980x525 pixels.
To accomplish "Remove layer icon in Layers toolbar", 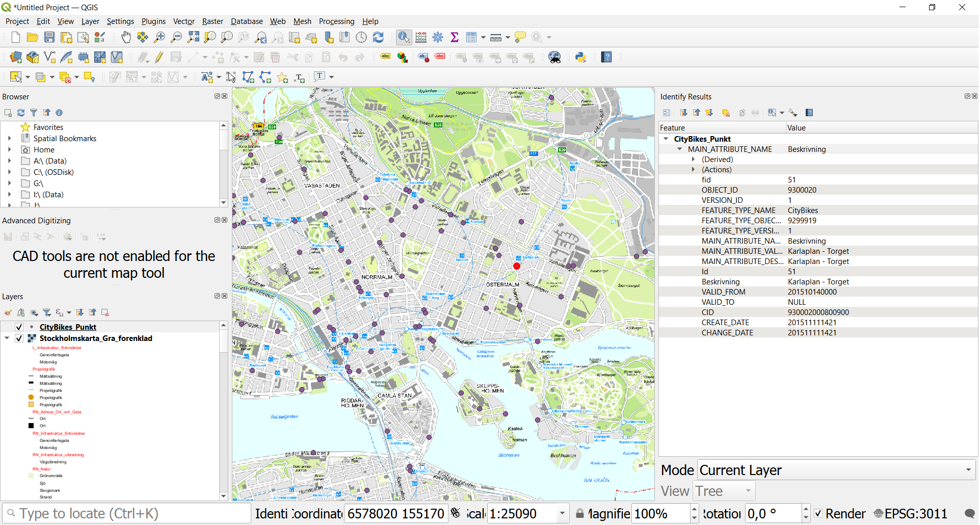I will (105, 312).
